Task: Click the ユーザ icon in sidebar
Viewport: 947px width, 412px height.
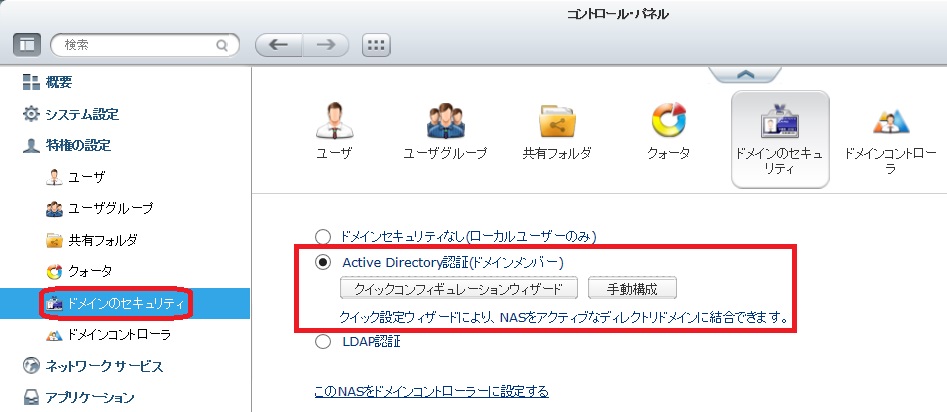Action: [55, 177]
